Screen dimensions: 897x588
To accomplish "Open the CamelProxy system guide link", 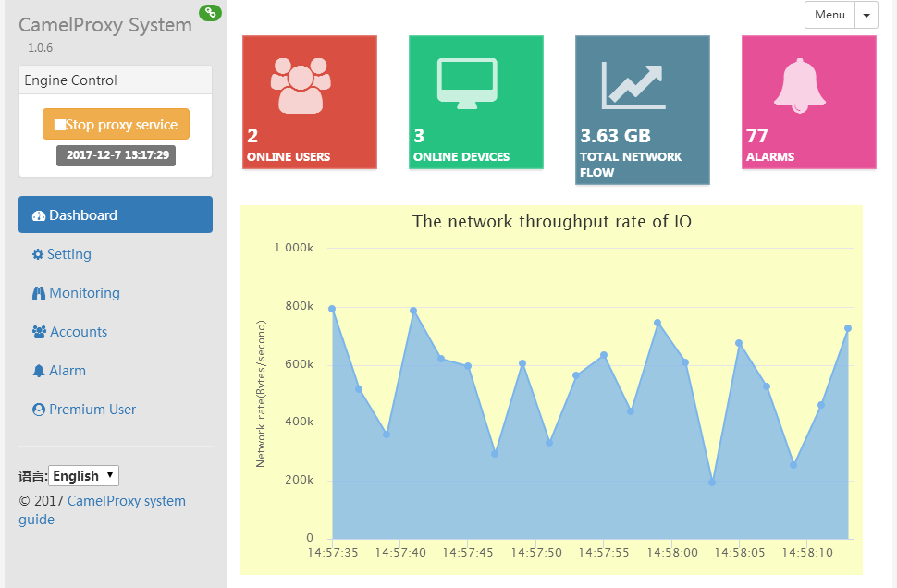I will click(102, 510).
